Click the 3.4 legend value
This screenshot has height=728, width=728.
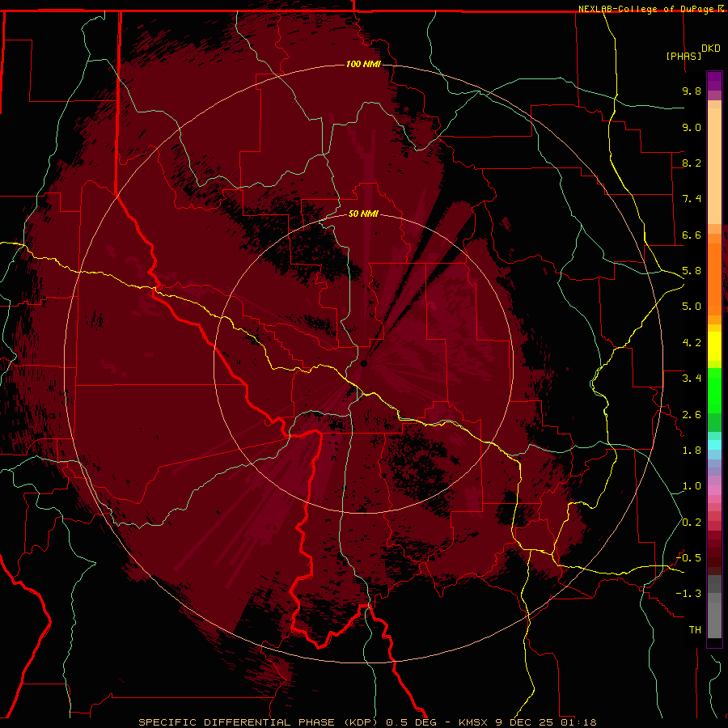[692, 379]
